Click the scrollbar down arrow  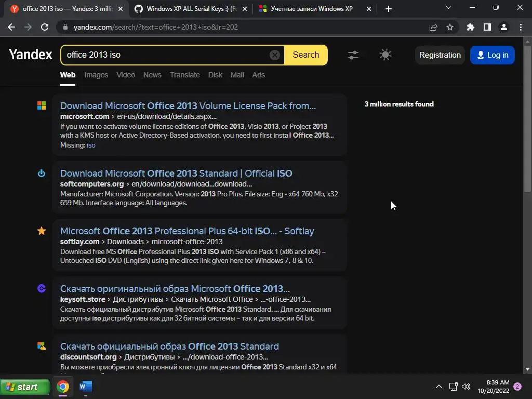(x=527, y=369)
